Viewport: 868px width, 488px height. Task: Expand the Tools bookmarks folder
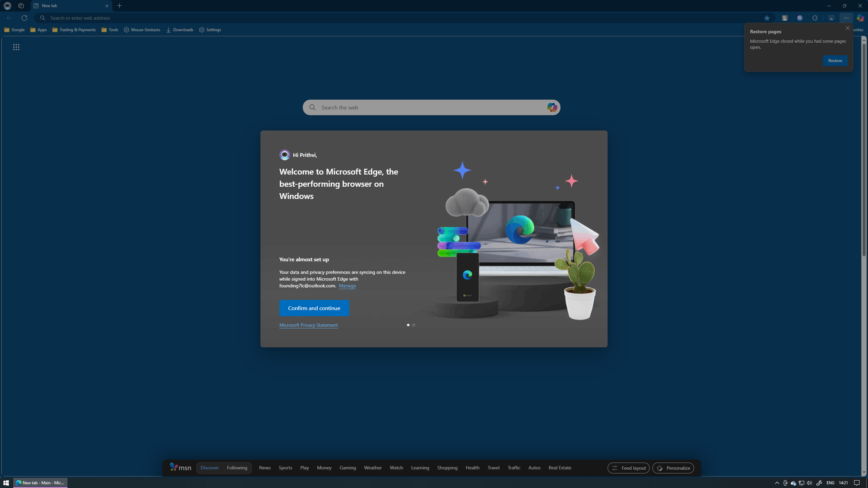[110, 30]
